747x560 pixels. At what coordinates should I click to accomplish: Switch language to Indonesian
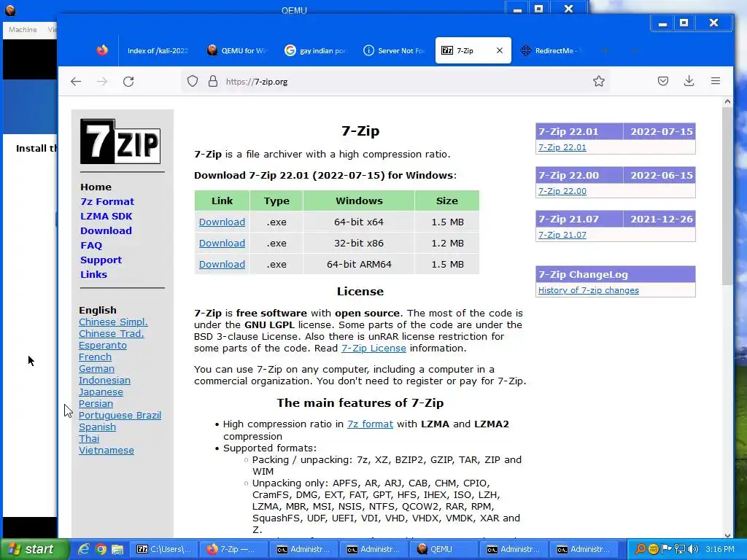[x=105, y=381]
